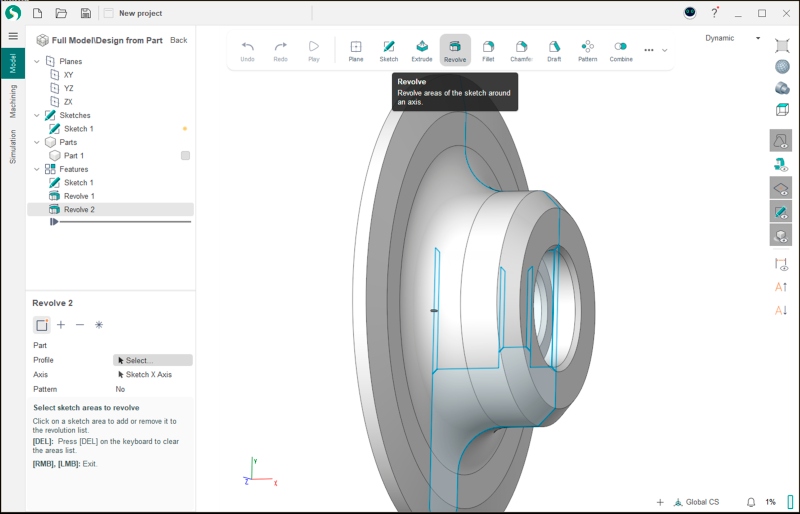This screenshot has width=800, height=514.
Task: Click the Play tool
Action: (x=314, y=51)
